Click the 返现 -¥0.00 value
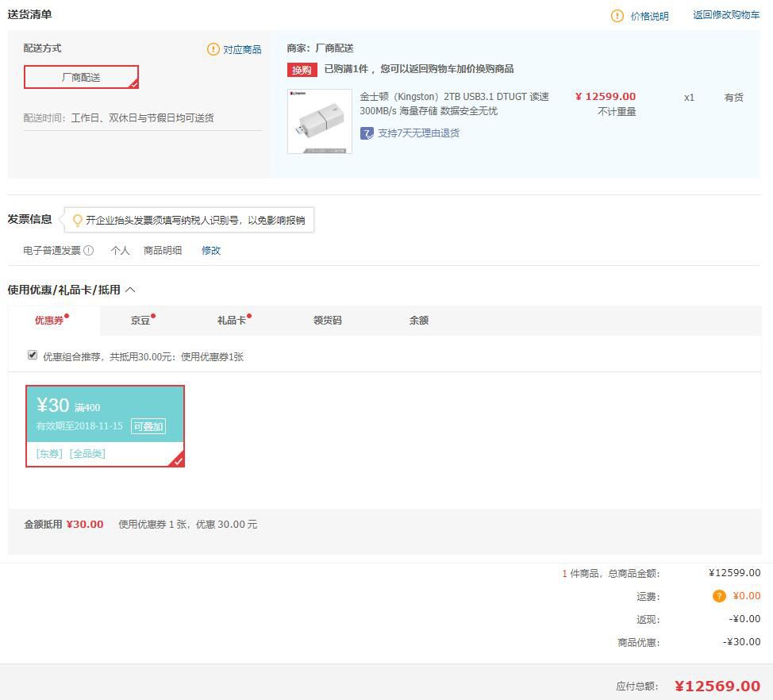 coord(744,619)
